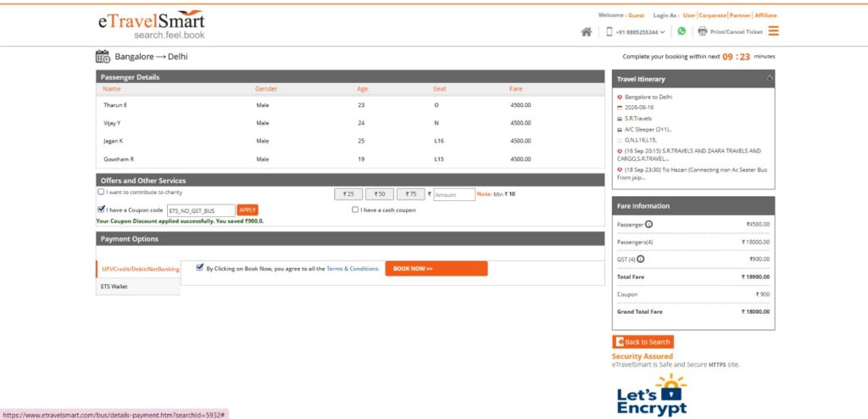This screenshot has height=419, width=868.
Task: Click the coupon code field ETS_NO_GST_BUS
Action: click(201, 210)
